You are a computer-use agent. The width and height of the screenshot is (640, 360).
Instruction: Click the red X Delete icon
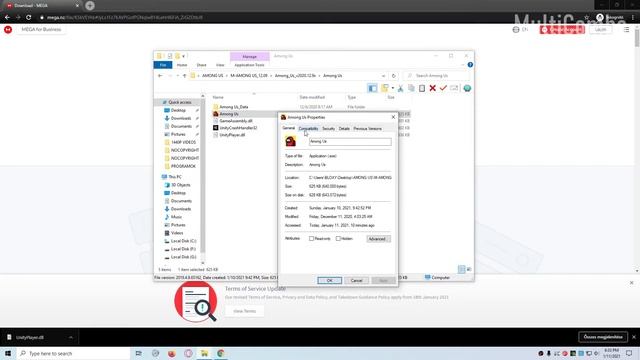433,88
